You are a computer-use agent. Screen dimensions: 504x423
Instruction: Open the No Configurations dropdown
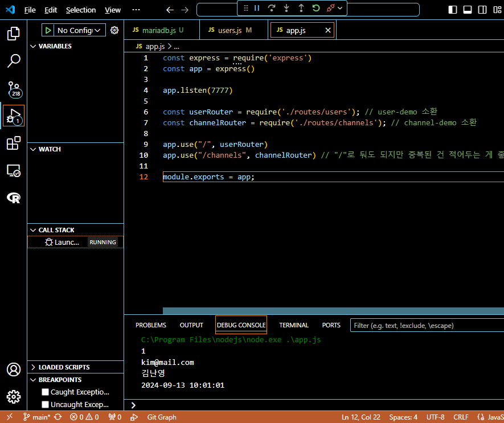79,30
